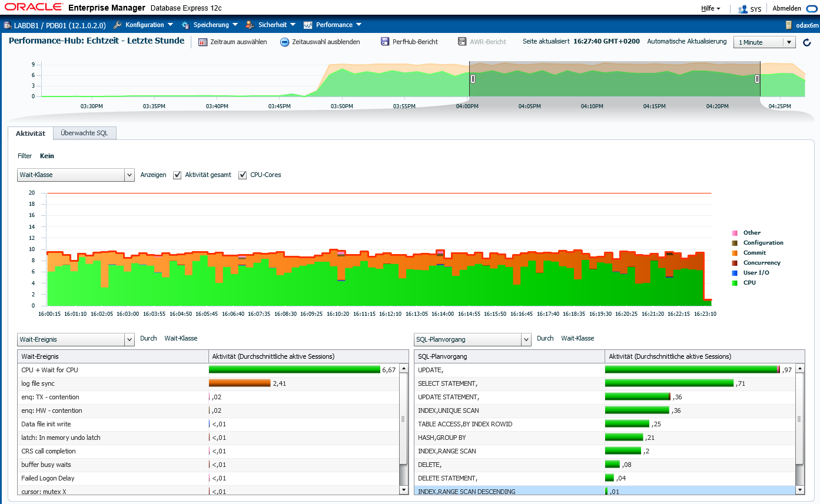Open the Wait-Ereignis dimension dropdown
This screenshot has height=504, width=820.
coord(77,339)
